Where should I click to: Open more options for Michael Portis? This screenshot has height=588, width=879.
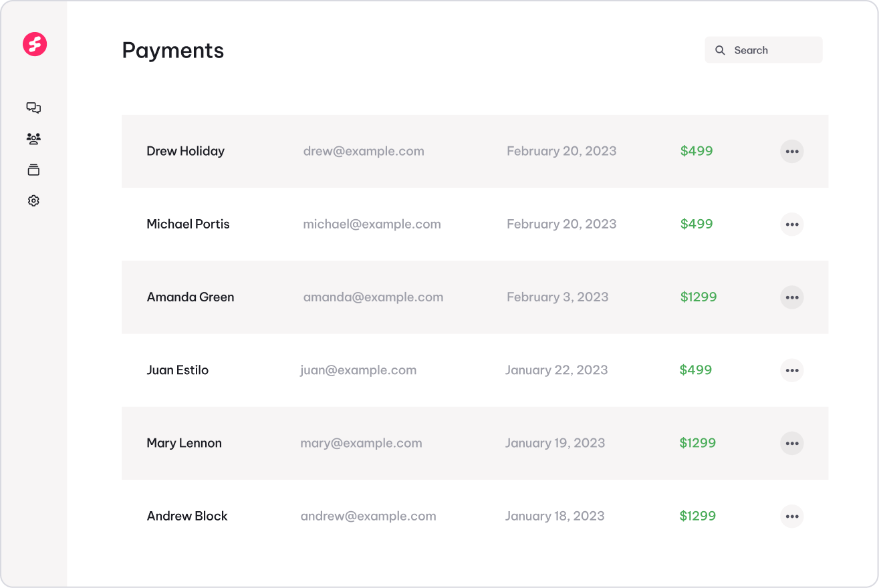pyautogui.click(x=791, y=225)
